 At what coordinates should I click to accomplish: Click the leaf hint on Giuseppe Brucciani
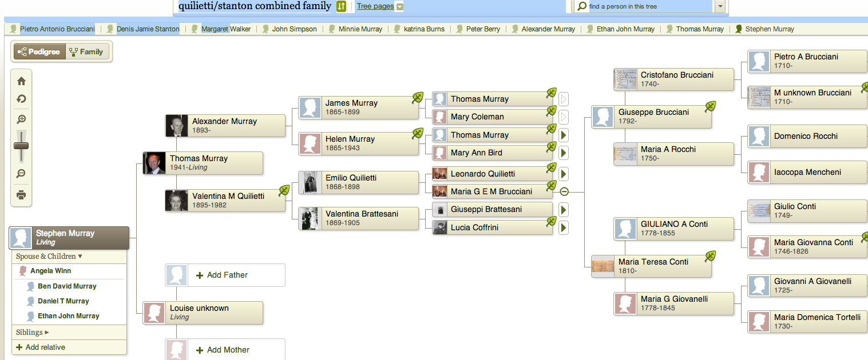coord(710,107)
